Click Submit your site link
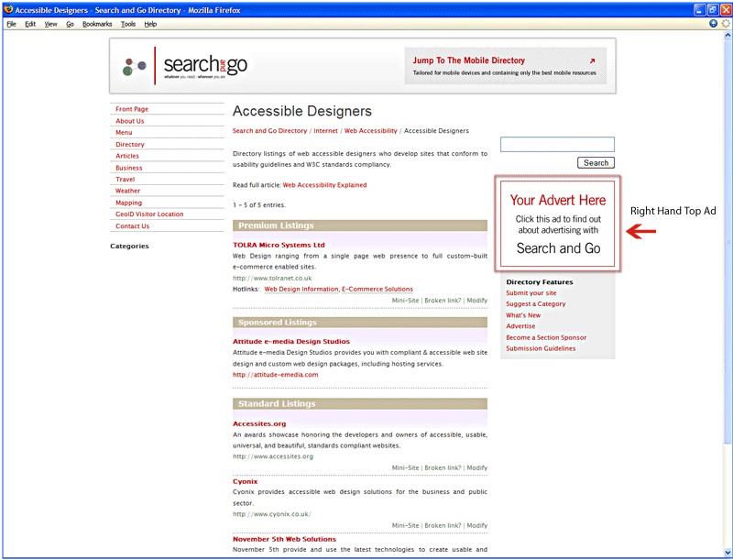This screenshot has height=560, width=733. pos(531,293)
